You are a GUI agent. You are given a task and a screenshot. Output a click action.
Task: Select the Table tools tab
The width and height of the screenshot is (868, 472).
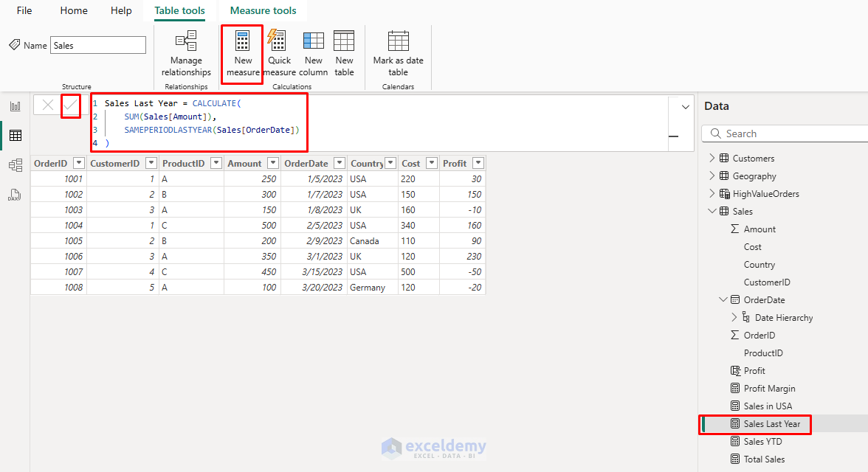coord(179,10)
